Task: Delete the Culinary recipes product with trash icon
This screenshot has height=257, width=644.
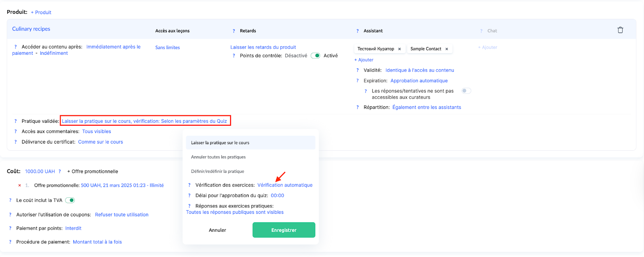Action: tap(620, 30)
